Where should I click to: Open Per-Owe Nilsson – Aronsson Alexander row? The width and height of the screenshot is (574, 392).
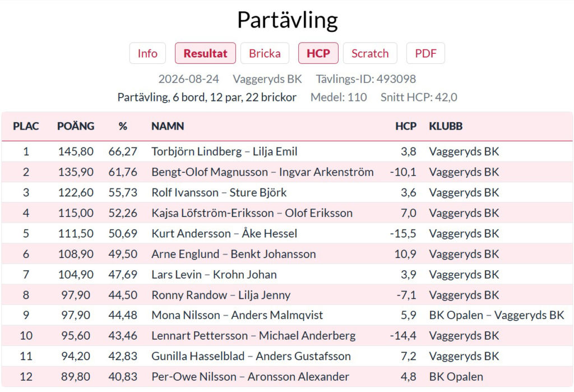point(287,377)
